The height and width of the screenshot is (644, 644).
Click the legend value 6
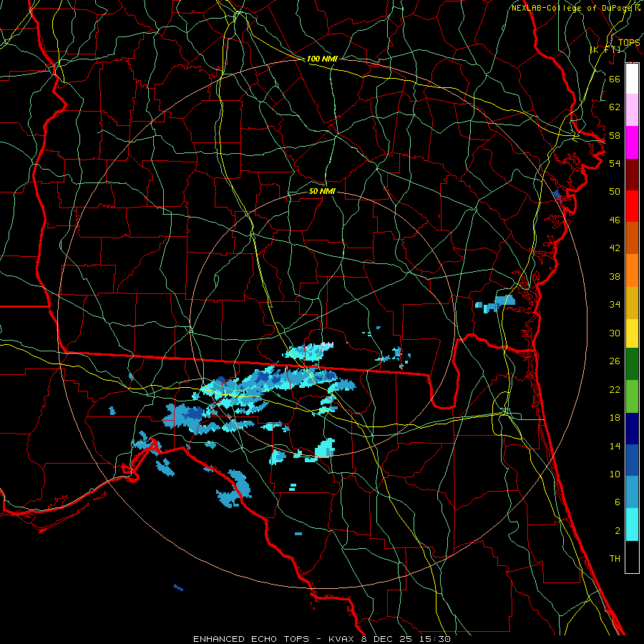point(617,502)
